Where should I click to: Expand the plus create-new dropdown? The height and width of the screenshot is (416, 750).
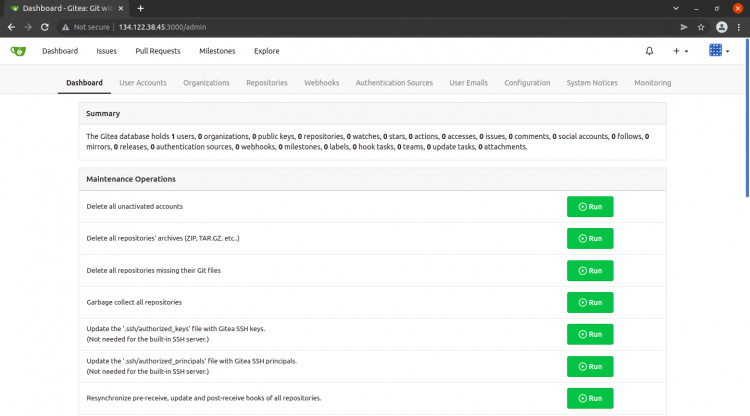pyautogui.click(x=680, y=50)
